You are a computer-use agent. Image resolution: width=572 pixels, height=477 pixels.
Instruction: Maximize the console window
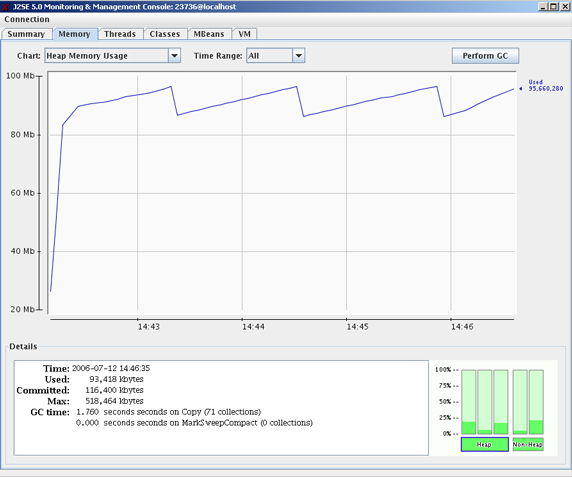(x=554, y=6)
